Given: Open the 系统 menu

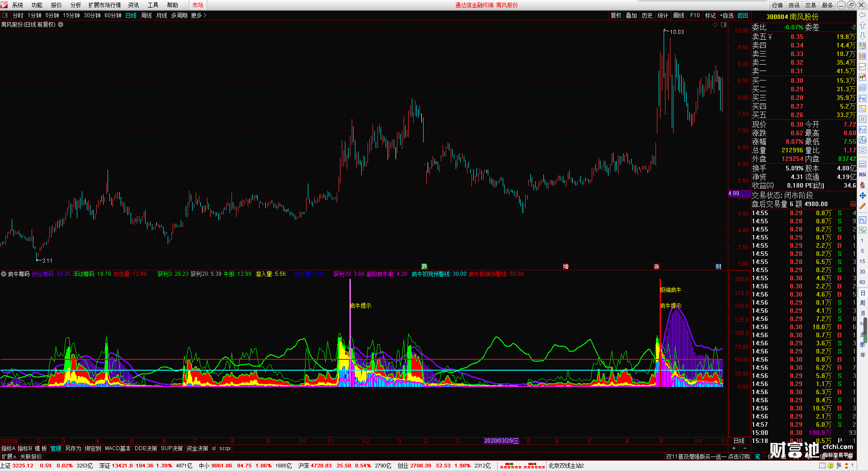Looking at the screenshot, I should (18, 5).
